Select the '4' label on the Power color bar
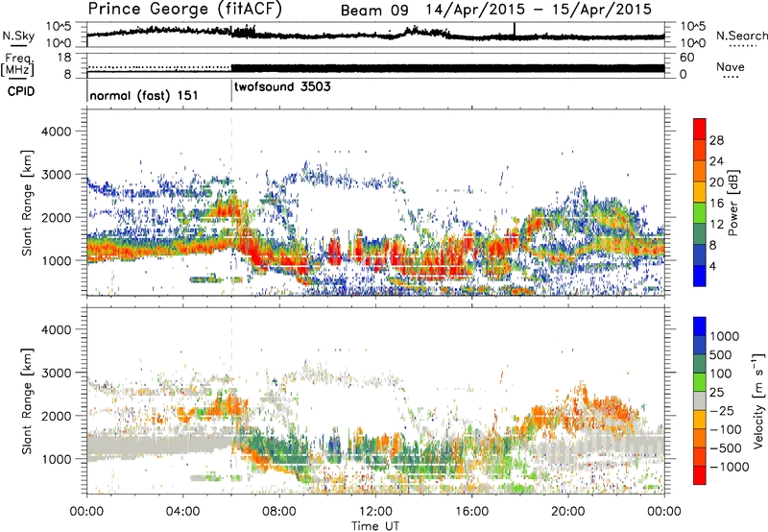Screen dimensions: 768x532 713,266
